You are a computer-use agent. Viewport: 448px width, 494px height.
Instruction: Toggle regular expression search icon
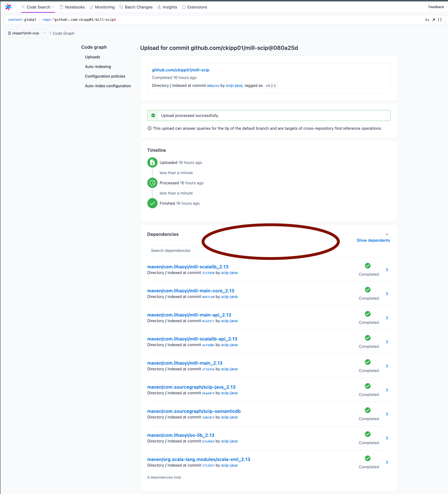point(433,20)
